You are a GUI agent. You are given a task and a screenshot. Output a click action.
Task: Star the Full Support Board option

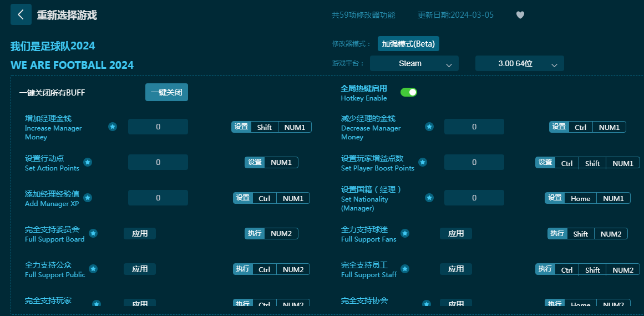point(93,233)
